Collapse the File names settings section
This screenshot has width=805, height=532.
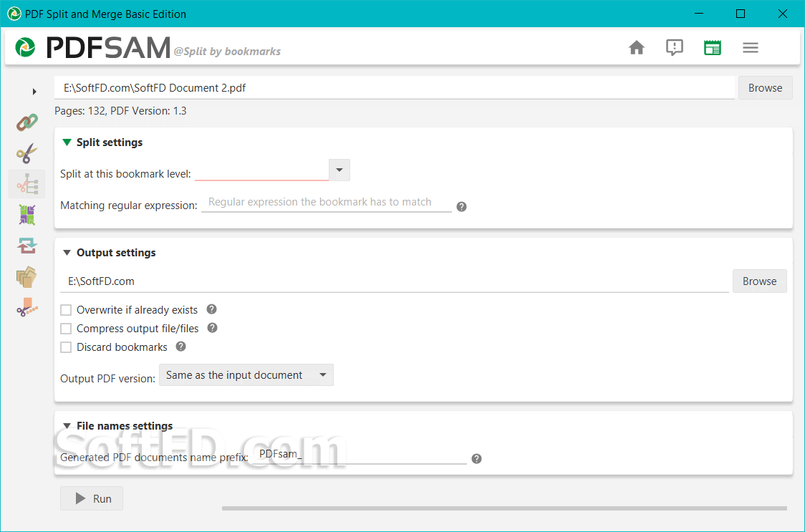tap(67, 426)
